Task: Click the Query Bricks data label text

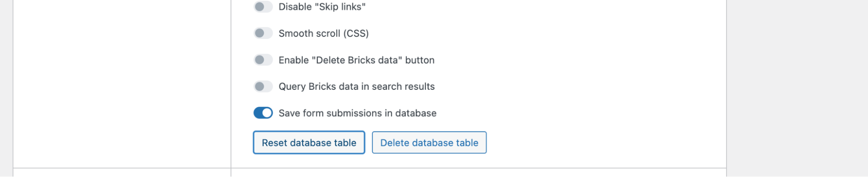Action: click(356, 86)
